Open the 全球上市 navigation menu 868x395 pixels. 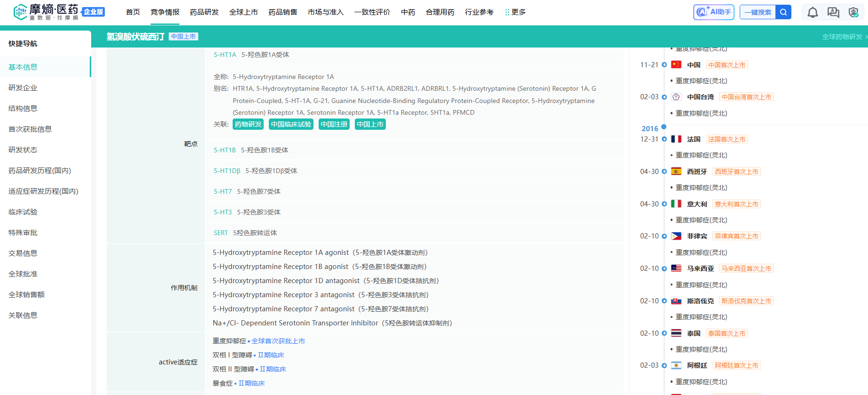pyautogui.click(x=243, y=12)
